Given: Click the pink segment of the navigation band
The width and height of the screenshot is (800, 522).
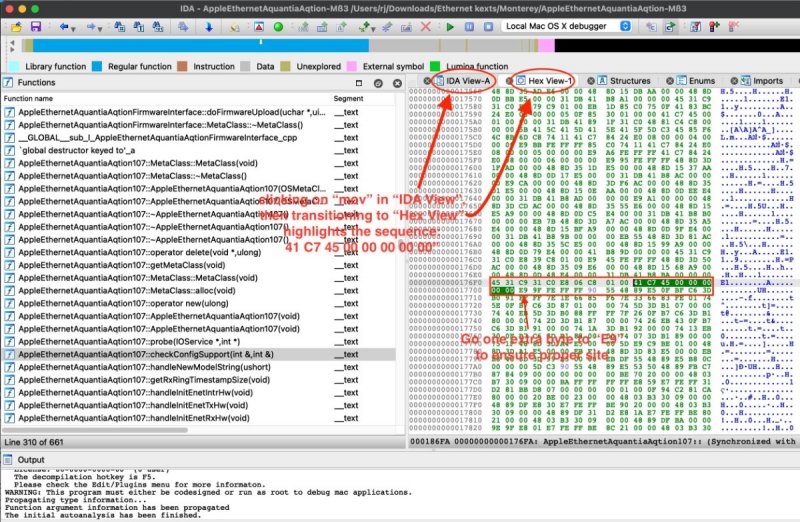Looking at the screenshot, I should click(x=546, y=45).
